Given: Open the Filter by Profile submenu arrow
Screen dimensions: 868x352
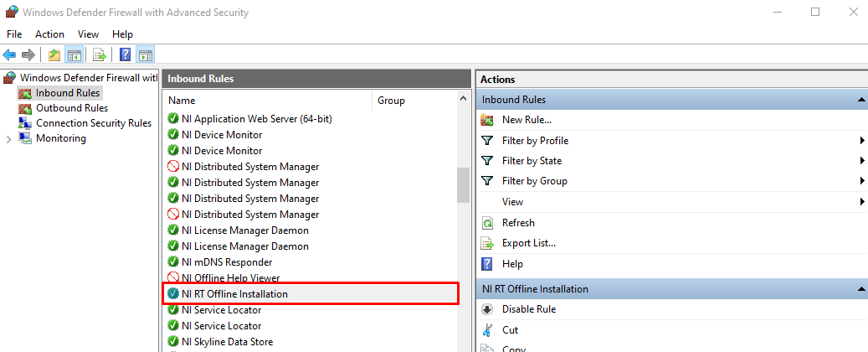Looking at the screenshot, I should click(862, 141).
